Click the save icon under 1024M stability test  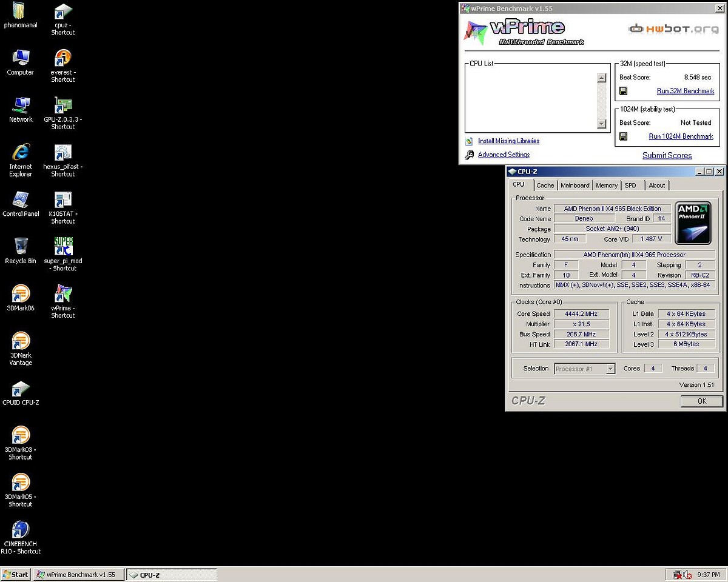click(x=623, y=137)
